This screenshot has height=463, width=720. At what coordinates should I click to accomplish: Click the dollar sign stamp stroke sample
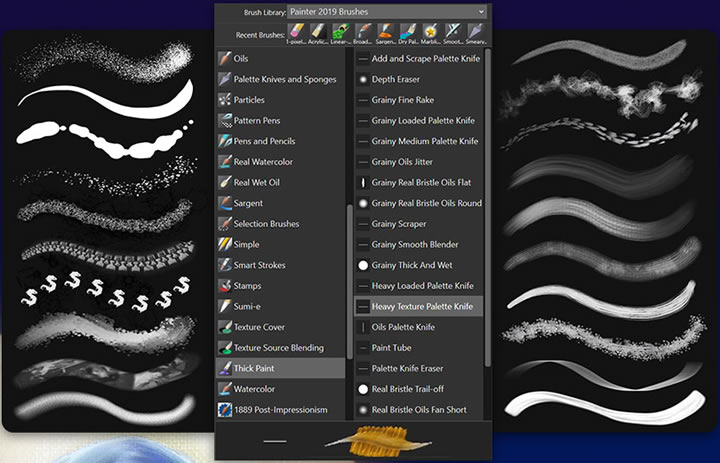pos(106,293)
